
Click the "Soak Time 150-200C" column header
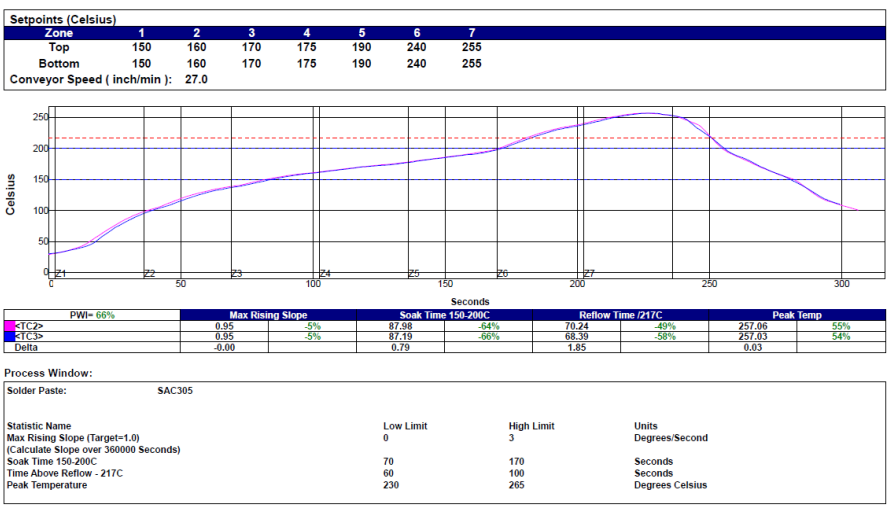point(444,315)
